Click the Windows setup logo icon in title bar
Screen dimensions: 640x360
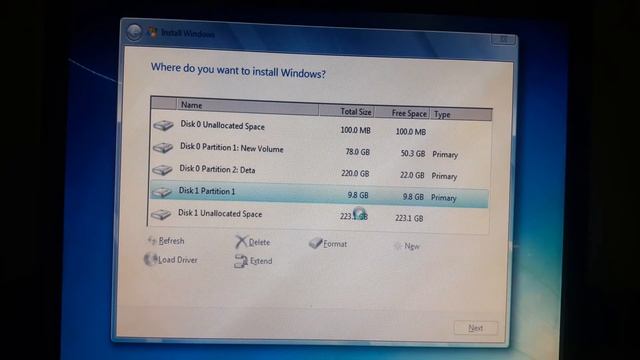(153, 33)
